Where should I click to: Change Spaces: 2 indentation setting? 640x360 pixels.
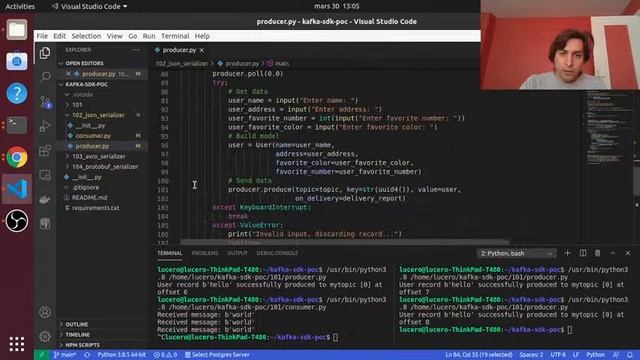(x=531, y=355)
